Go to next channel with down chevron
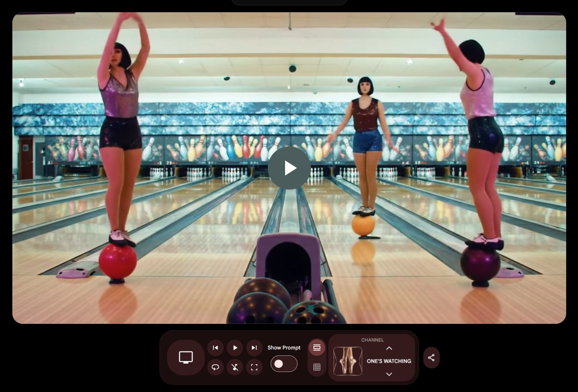This screenshot has height=392, width=578. (389, 374)
